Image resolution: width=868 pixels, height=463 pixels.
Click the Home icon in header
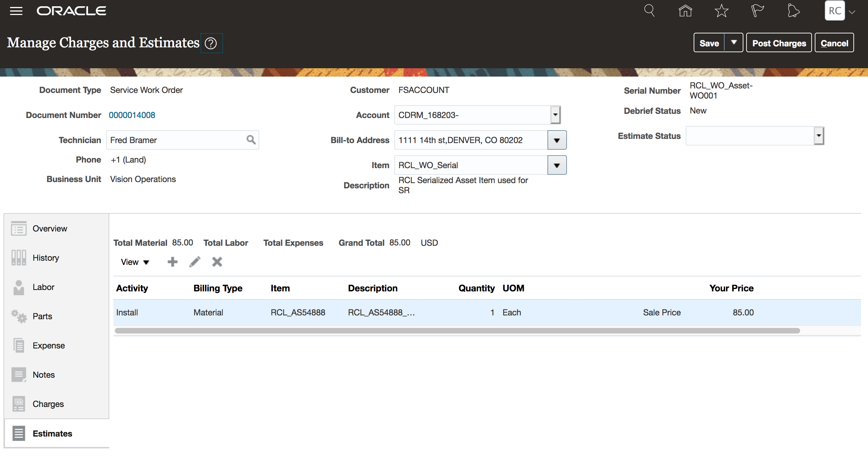[685, 11]
